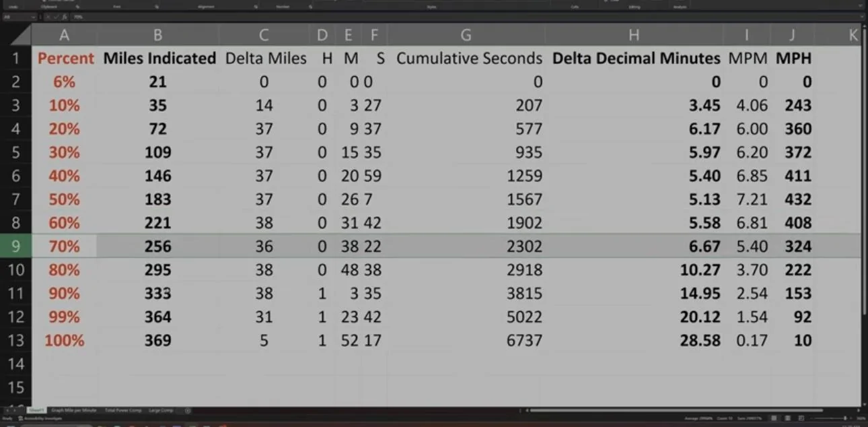The height and width of the screenshot is (427, 868).
Task: Click the sheet tab scroll-left arrow
Action: click(x=8, y=410)
